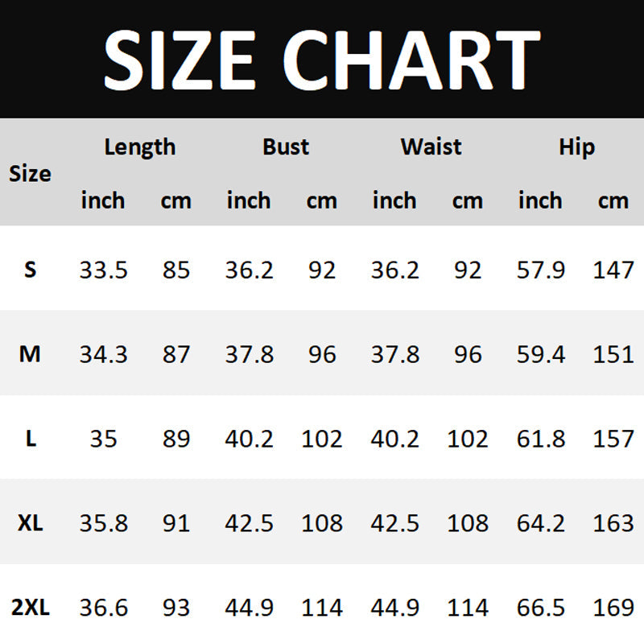The width and height of the screenshot is (644, 644).
Task: Choose the XL size row label
Action: [x=30, y=523]
